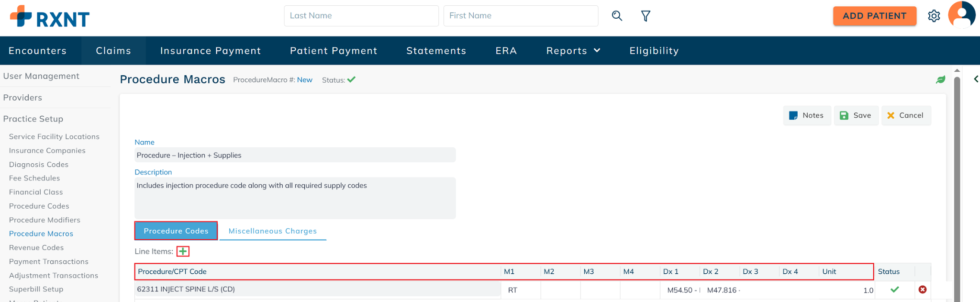Cancel the procedure macro edits
The width and height of the screenshot is (980, 302).
pyautogui.click(x=905, y=115)
